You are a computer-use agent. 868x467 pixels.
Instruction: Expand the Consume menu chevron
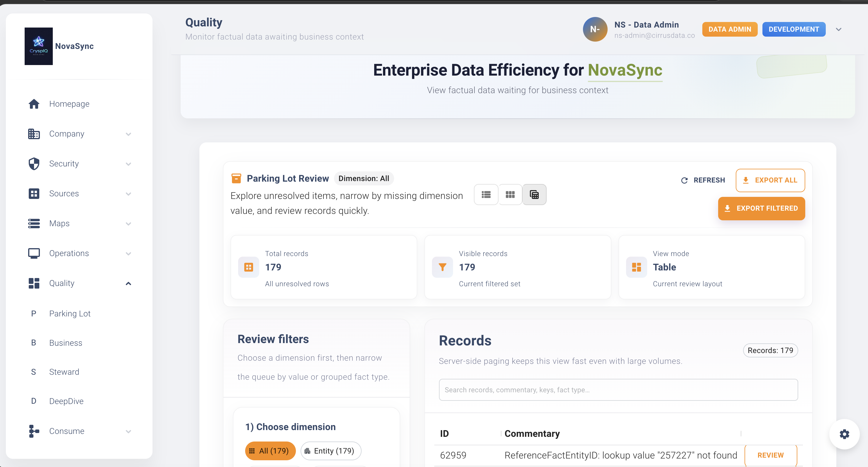tap(128, 432)
